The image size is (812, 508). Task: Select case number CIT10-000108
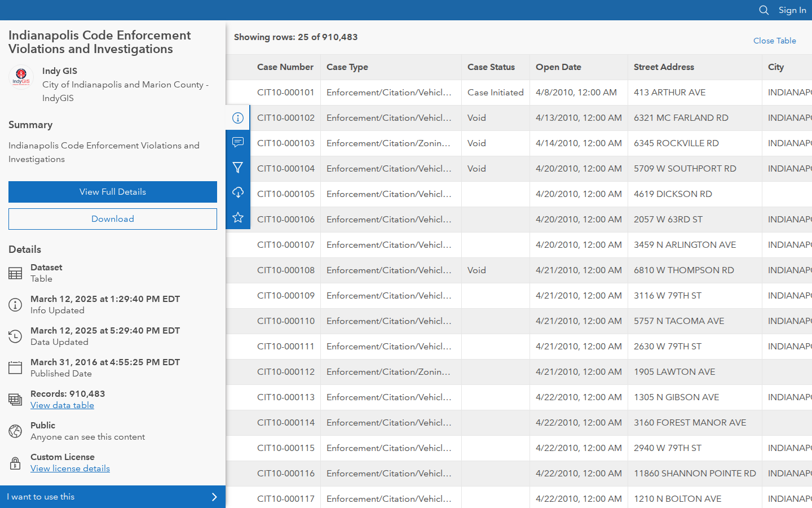point(286,270)
